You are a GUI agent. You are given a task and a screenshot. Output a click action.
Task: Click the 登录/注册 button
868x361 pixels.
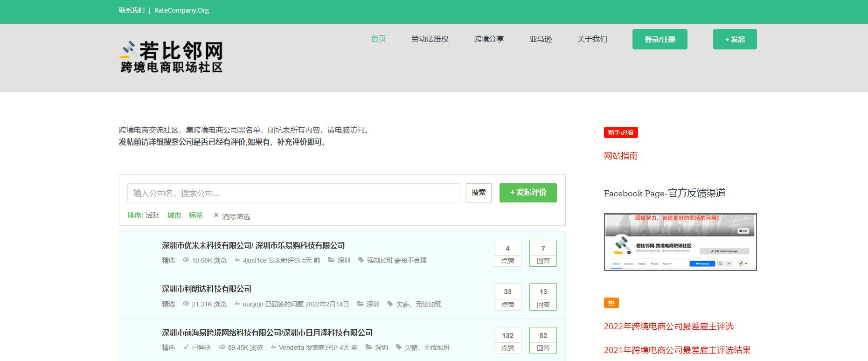pos(660,39)
